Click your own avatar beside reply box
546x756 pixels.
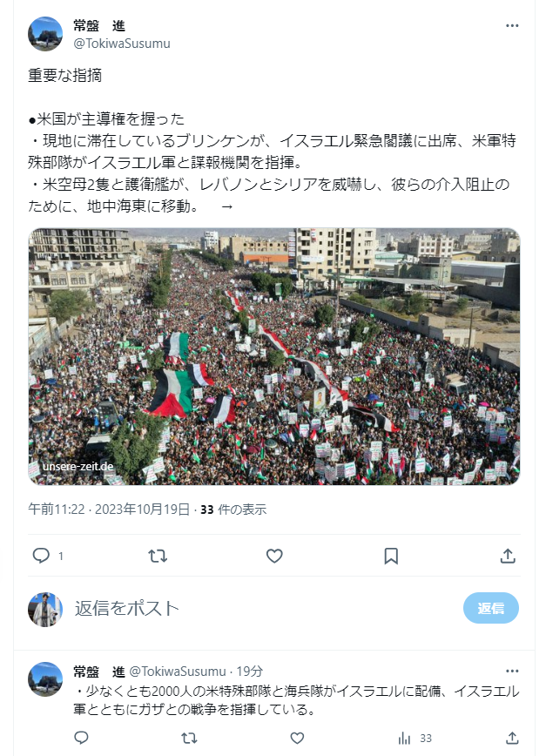coord(45,610)
